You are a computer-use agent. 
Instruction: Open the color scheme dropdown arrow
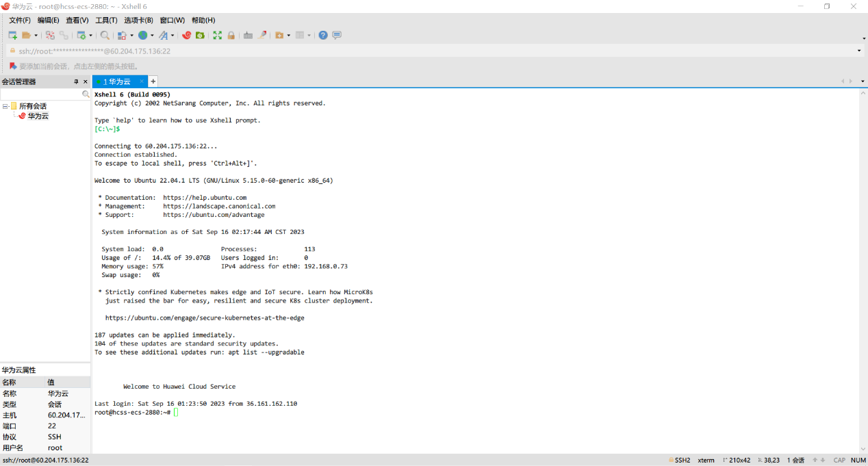click(131, 36)
